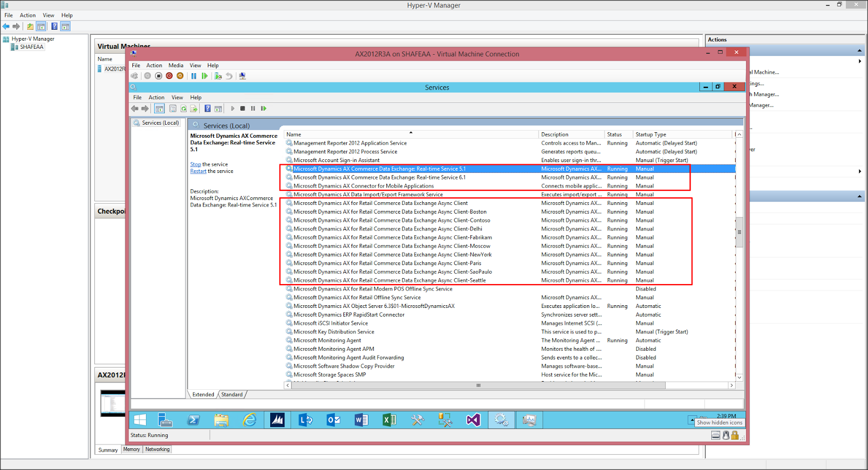Viewport: 868px width, 470px height.
Task: Switch to the Extended tab in Services
Action: click(203, 395)
